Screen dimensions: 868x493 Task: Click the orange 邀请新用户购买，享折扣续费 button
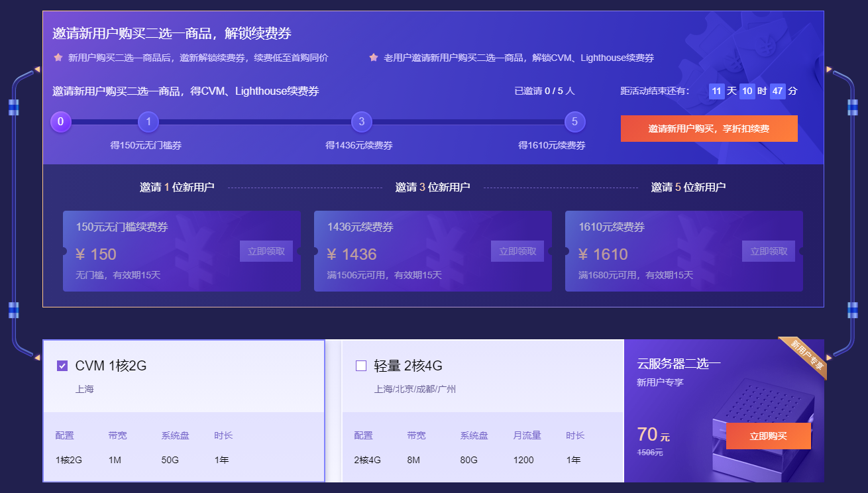pyautogui.click(x=709, y=129)
